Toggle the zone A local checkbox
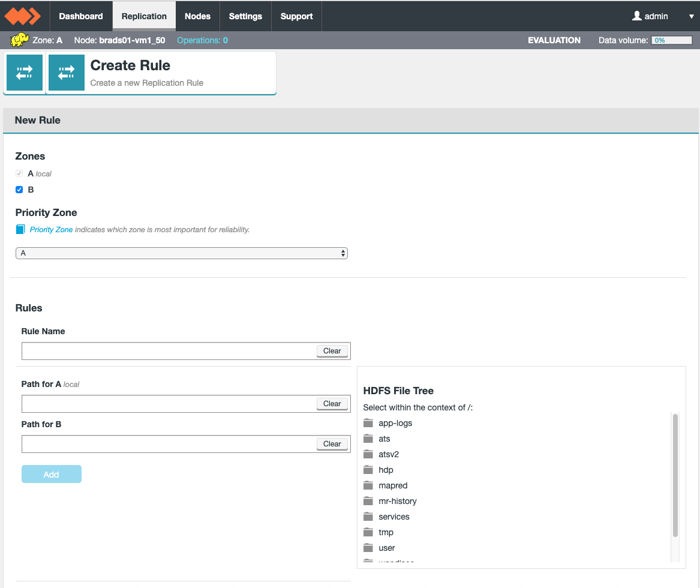Image resolution: width=700 pixels, height=588 pixels. click(x=19, y=173)
